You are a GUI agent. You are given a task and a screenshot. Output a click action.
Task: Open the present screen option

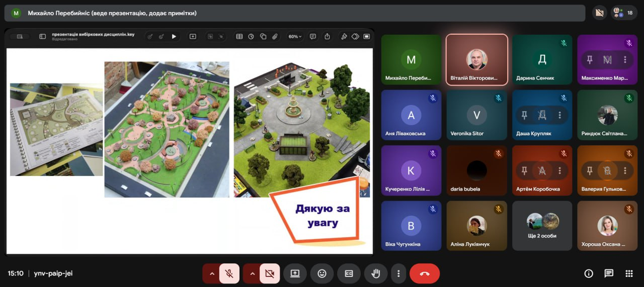coord(295,273)
